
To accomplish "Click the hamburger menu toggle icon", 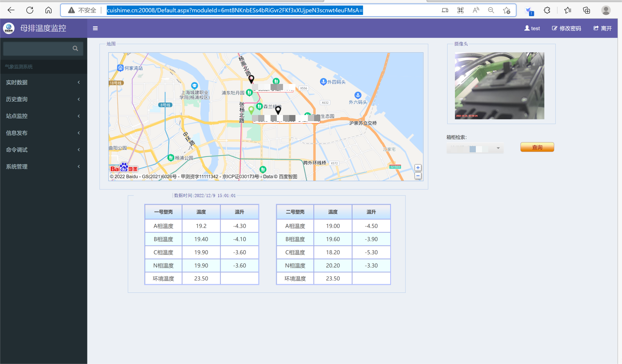I will click(95, 28).
